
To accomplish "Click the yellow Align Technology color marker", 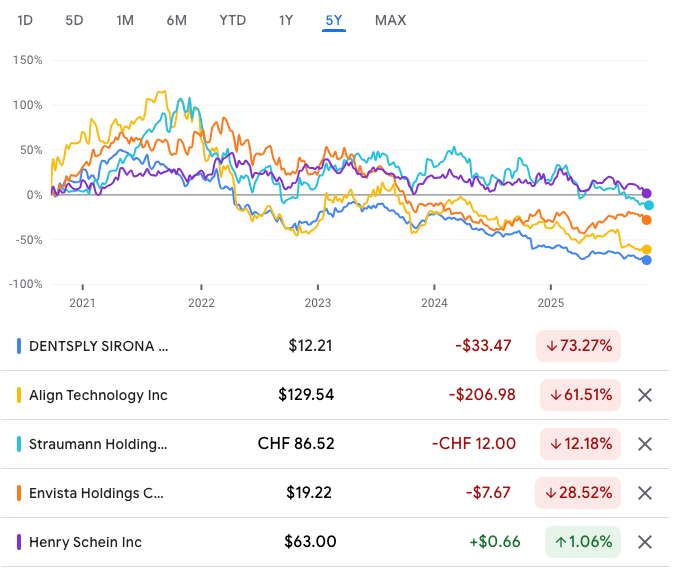I will coord(20,395).
